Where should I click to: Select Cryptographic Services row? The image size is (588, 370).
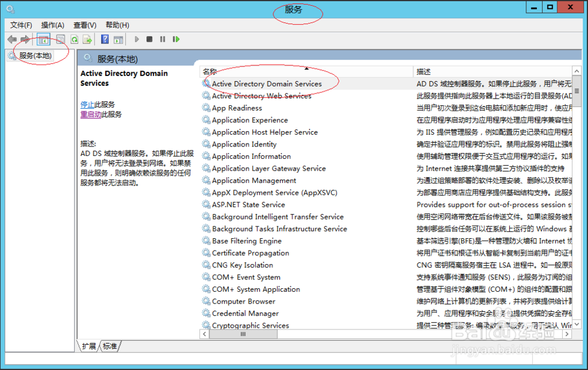(386, 325)
